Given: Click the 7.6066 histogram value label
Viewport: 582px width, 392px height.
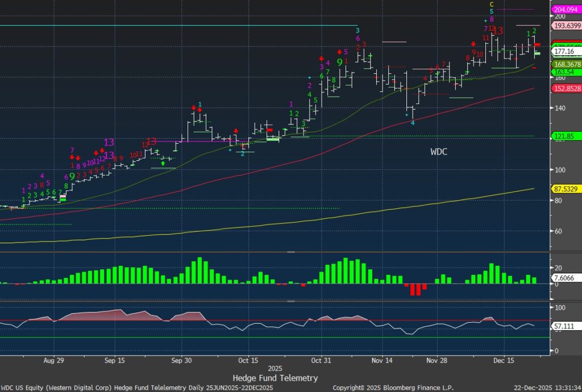Looking at the screenshot, I should (x=563, y=278).
